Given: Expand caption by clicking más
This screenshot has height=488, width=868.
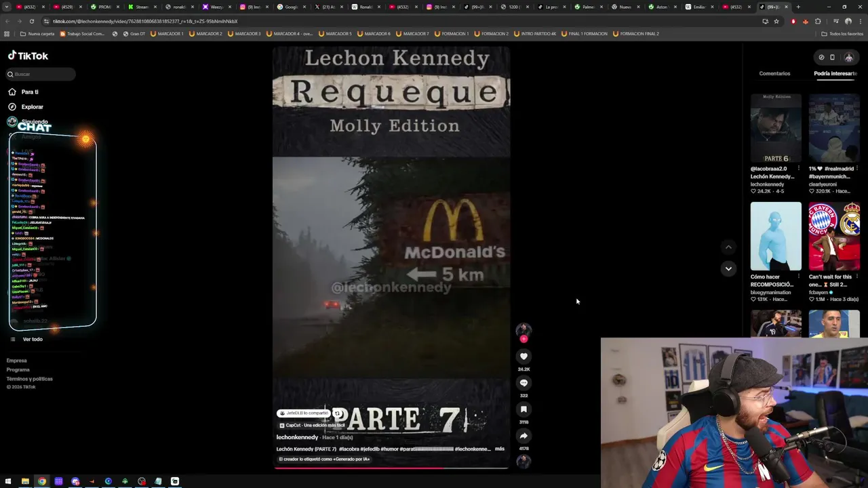Looking at the screenshot, I should [500, 449].
